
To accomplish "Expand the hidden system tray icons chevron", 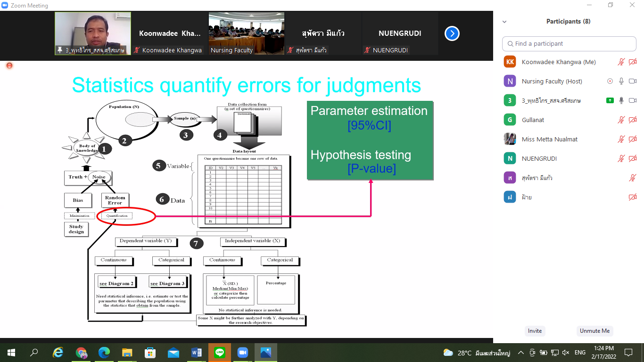I will click(x=521, y=353).
